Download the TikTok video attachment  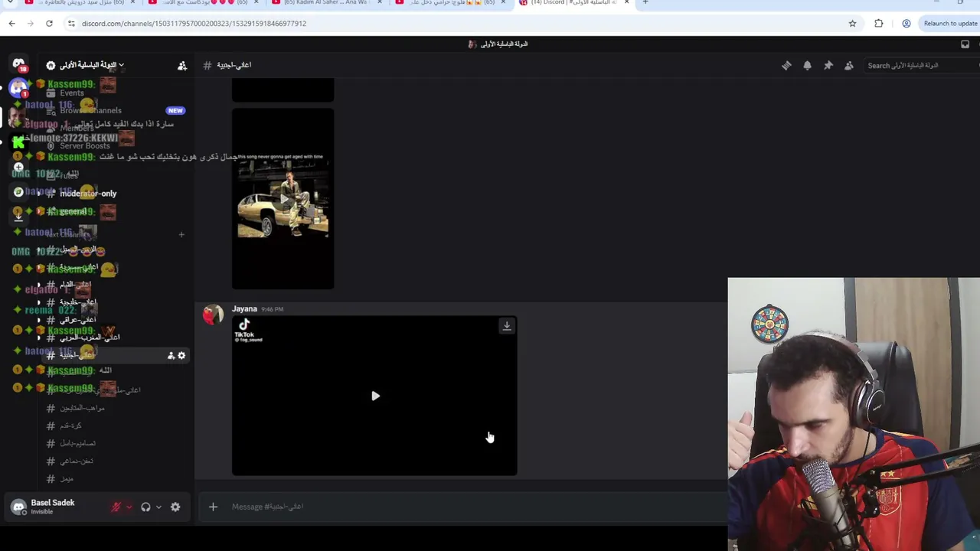point(507,326)
